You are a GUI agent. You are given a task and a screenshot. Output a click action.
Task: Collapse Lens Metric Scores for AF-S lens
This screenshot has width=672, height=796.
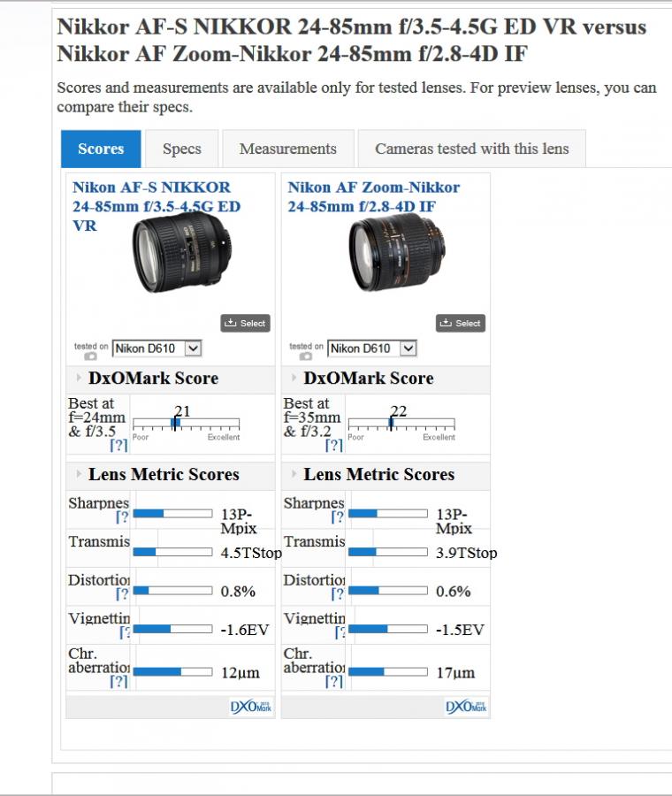pyautogui.click(x=79, y=474)
